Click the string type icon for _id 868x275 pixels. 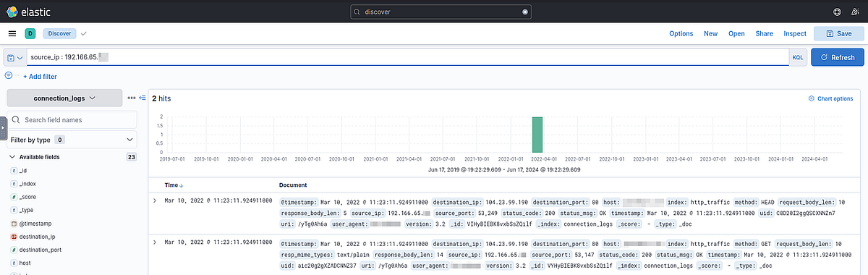click(x=13, y=170)
